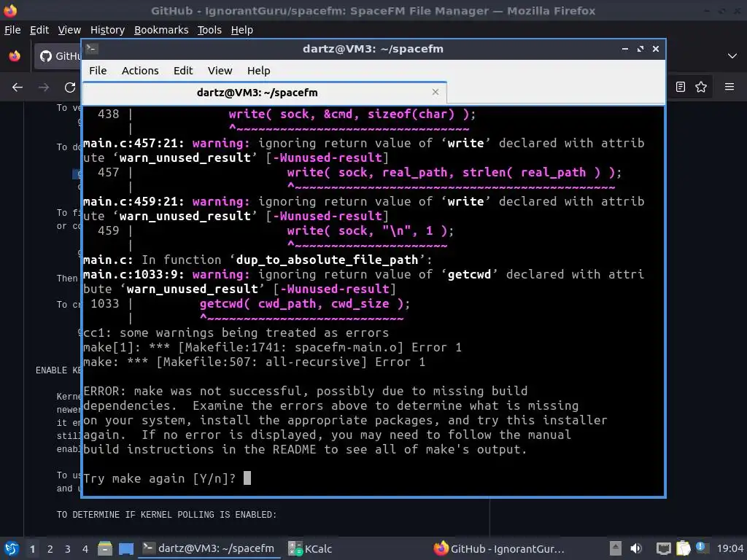Click the clipboard manager tray icon
Viewport: 747px width, 560px height.
coord(683,548)
